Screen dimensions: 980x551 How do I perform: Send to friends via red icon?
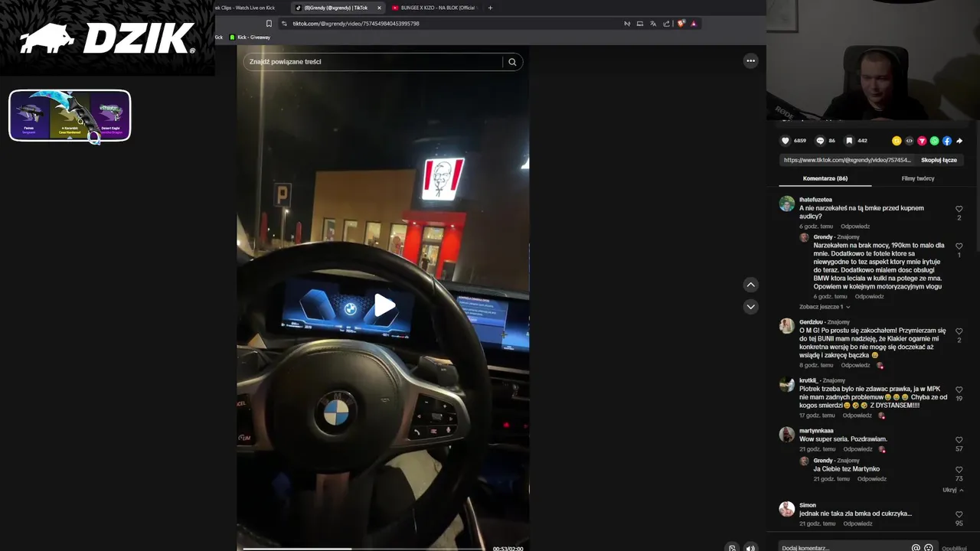pyautogui.click(x=922, y=141)
